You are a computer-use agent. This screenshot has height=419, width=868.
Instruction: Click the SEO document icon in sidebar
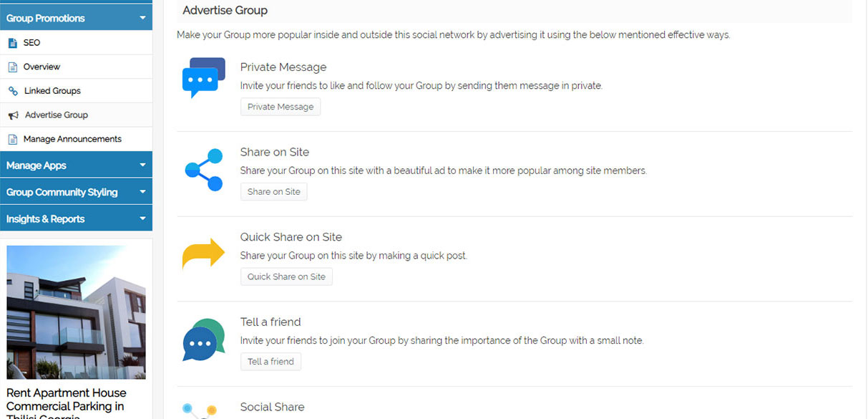pos(12,43)
